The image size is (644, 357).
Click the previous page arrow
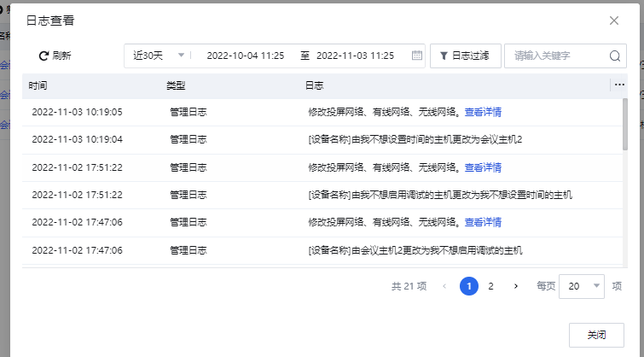(444, 286)
